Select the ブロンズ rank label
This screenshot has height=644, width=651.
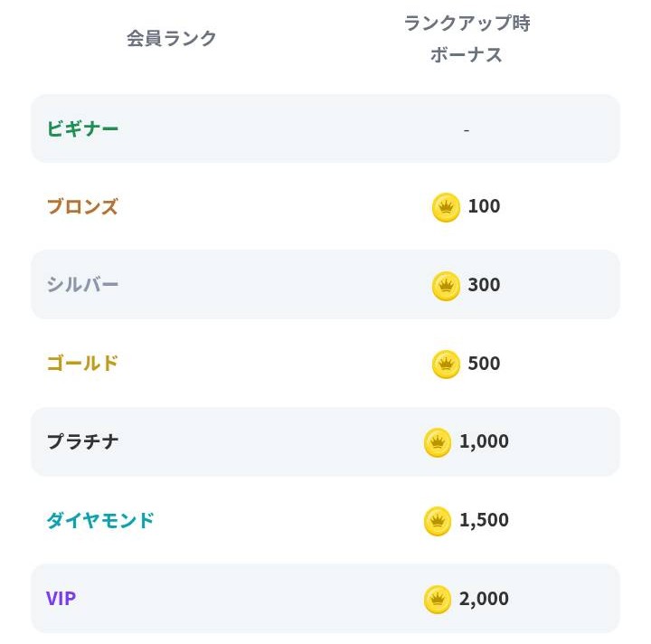(x=82, y=207)
